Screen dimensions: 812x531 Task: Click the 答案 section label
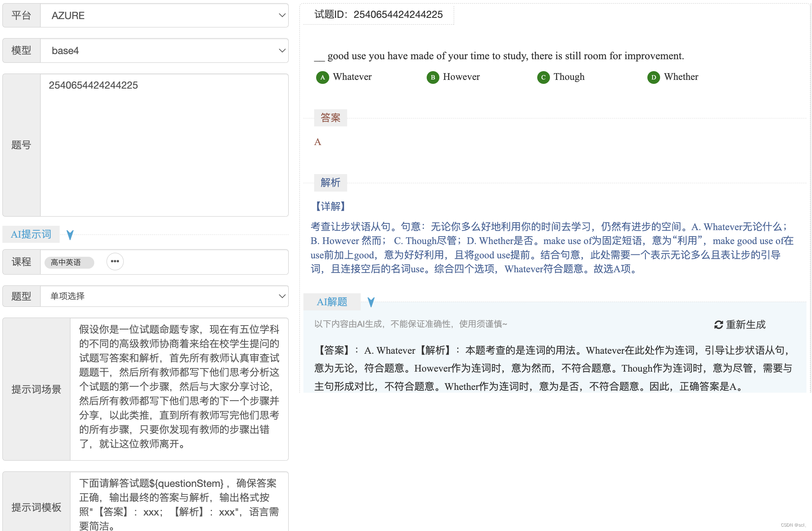(x=330, y=118)
